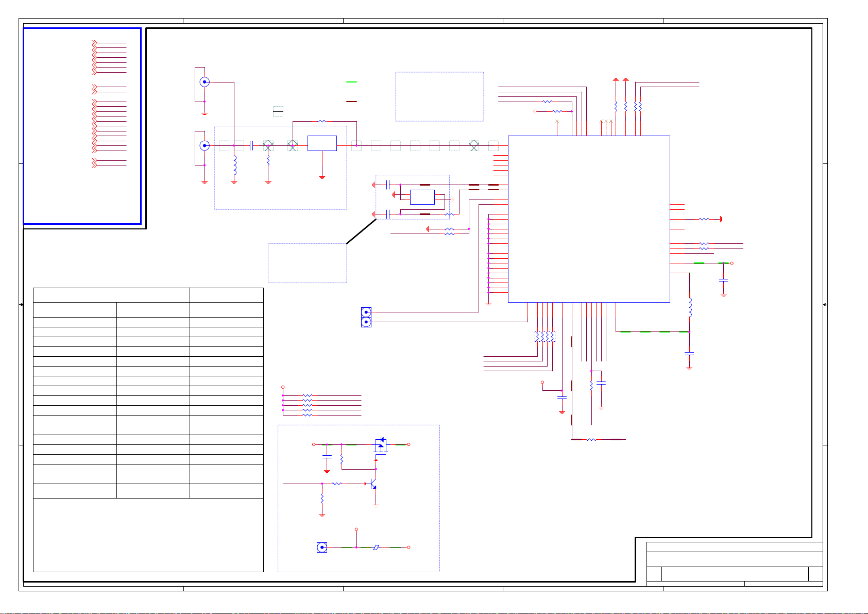Click the lower coaxial connector feeding the RF line

pos(205,145)
